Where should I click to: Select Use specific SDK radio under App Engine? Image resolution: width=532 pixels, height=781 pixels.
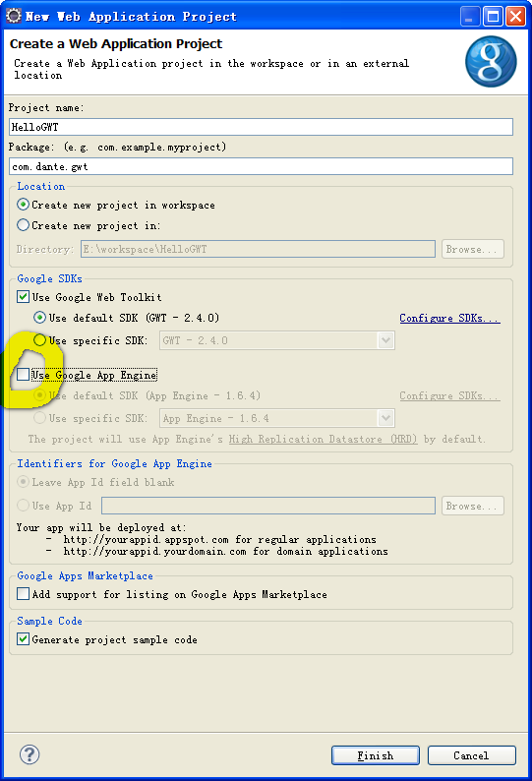click(40, 418)
